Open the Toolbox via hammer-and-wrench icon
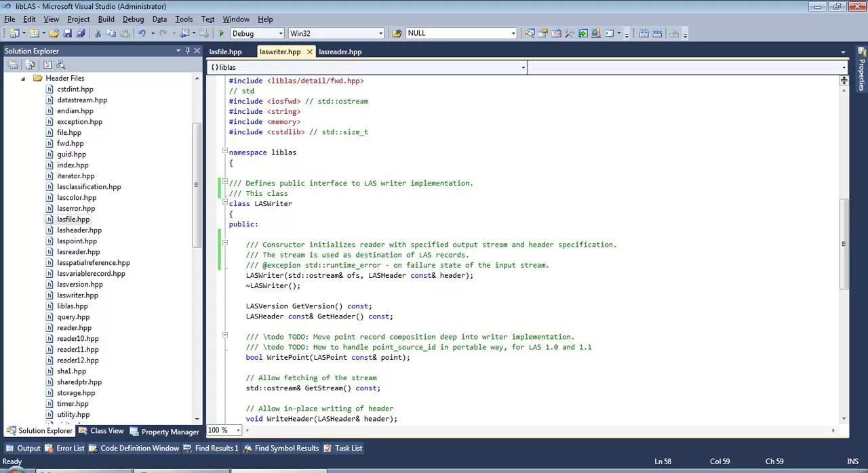Image resolution: width=868 pixels, height=473 pixels. pyautogui.click(x=570, y=33)
